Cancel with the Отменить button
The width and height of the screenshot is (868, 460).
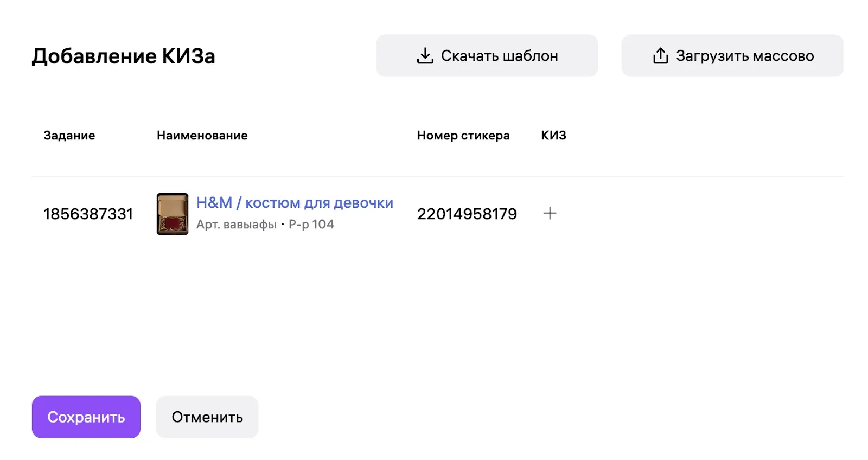point(207,417)
